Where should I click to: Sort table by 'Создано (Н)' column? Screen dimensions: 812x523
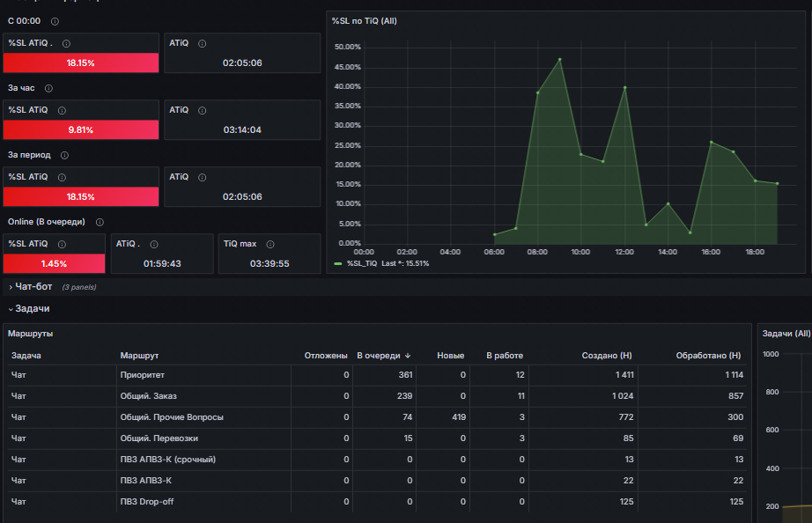click(607, 355)
